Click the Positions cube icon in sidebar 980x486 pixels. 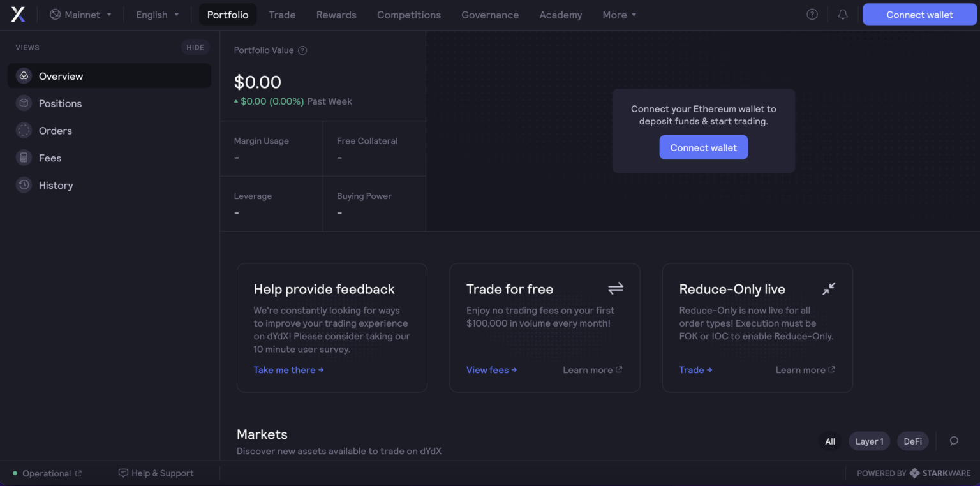[24, 103]
